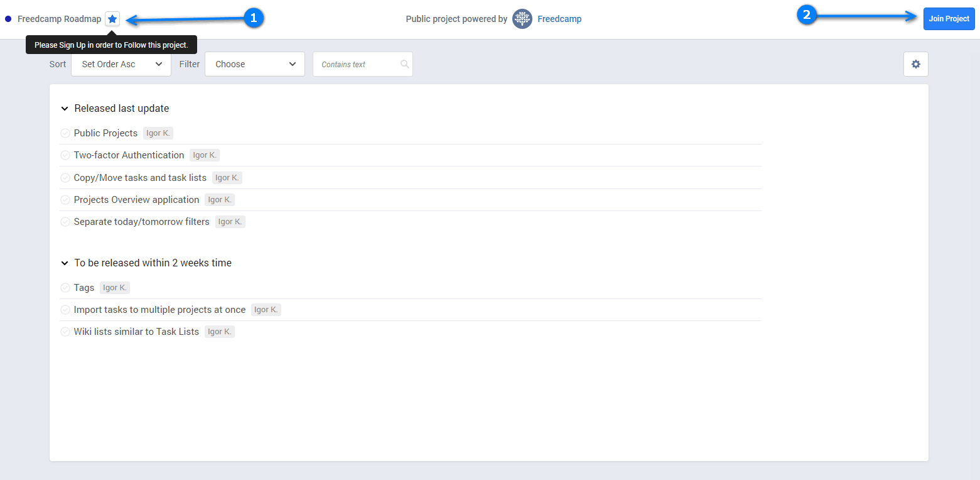This screenshot has width=980, height=480.
Task: Open the Sort Set Order Asc dropdown
Action: pos(121,64)
